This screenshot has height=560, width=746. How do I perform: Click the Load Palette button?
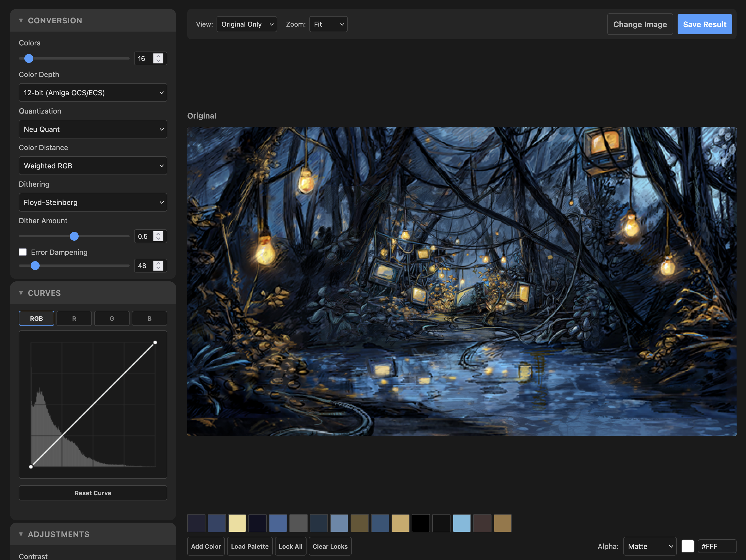point(249,546)
